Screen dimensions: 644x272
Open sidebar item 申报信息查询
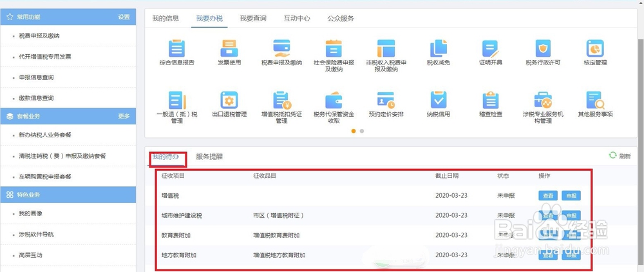36,77
